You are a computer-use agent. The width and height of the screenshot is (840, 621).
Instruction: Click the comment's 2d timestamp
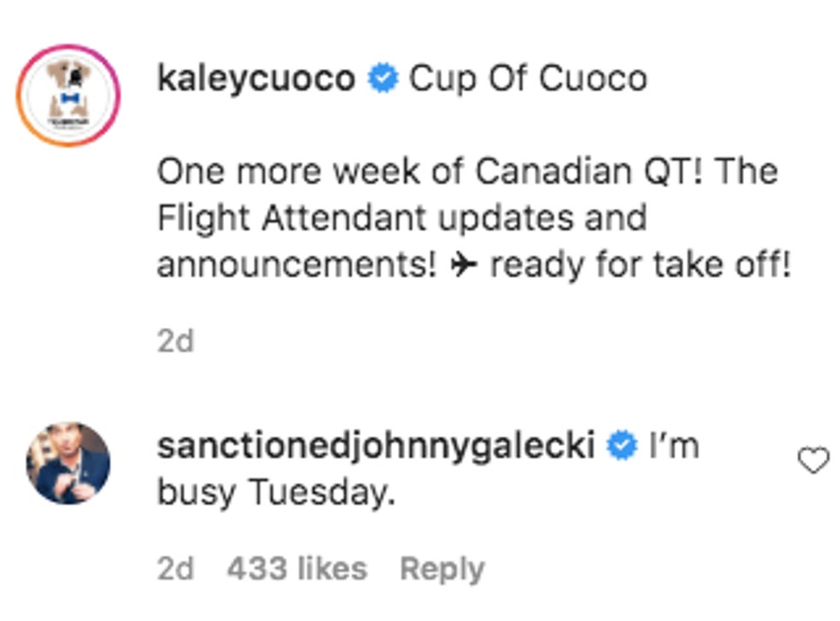coord(175,569)
